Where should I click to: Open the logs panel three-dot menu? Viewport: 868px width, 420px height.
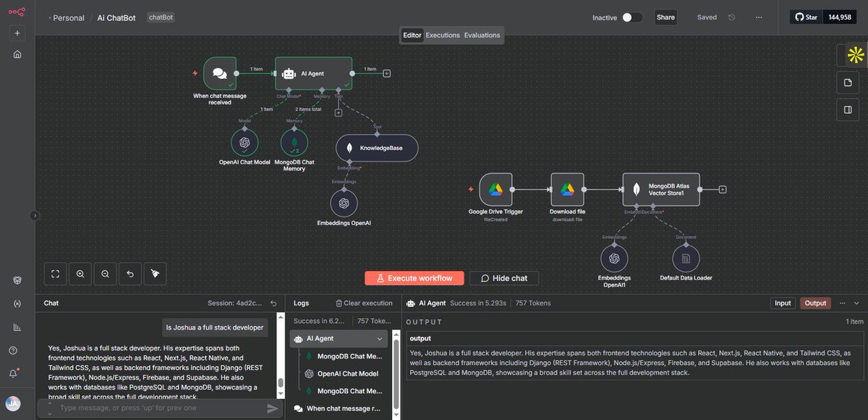pos(842,303)
